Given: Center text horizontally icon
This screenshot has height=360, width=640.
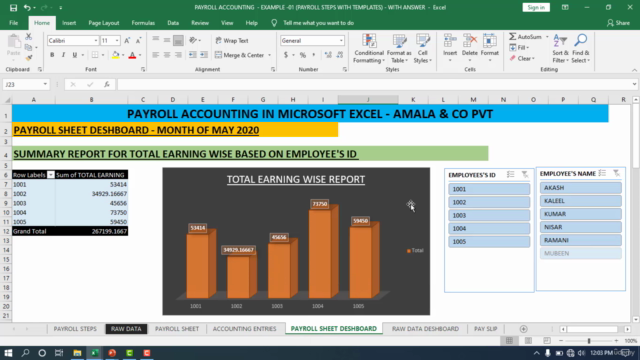Looking at the screenshot, I should (x=167, y=55).
